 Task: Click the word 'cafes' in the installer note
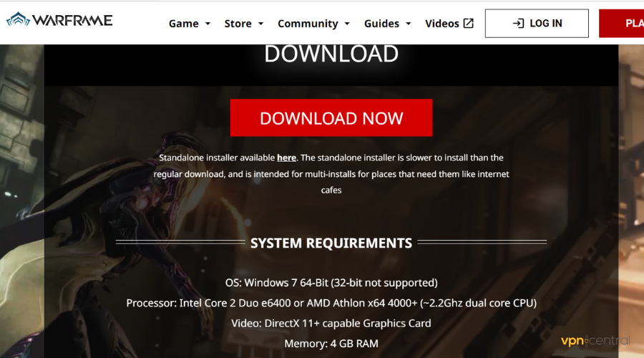point(331,190)
